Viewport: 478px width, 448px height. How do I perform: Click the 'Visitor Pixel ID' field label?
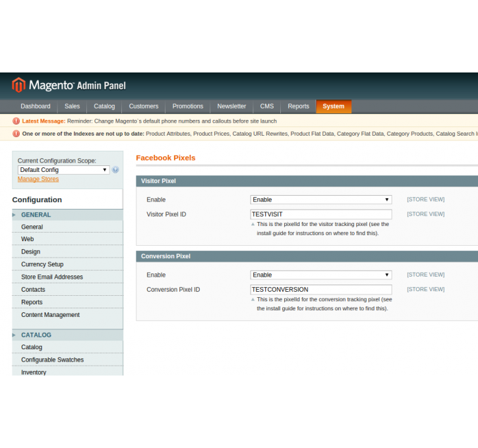pos(166,214)
